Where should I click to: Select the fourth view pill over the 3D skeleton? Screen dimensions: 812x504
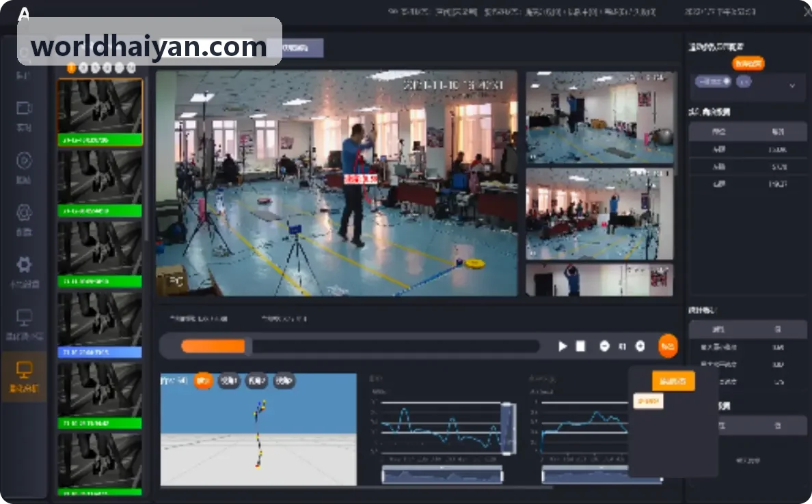284,381
